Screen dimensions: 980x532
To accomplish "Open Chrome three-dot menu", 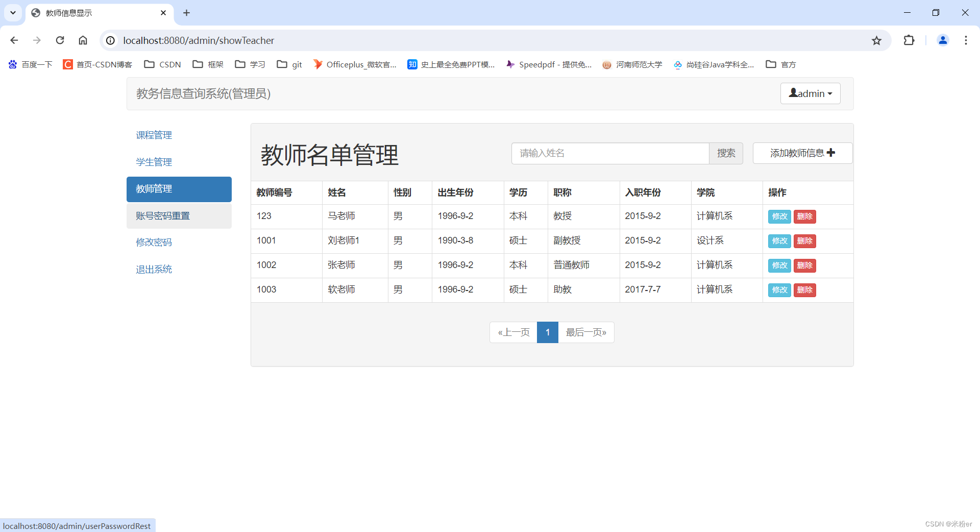I will [966, 40].
